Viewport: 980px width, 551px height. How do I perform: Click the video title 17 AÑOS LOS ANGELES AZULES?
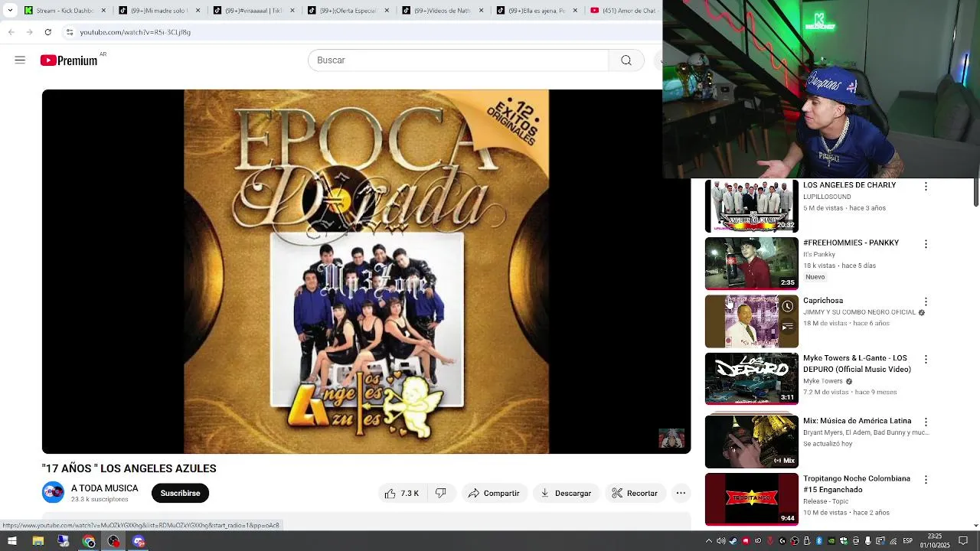(129, 468)
